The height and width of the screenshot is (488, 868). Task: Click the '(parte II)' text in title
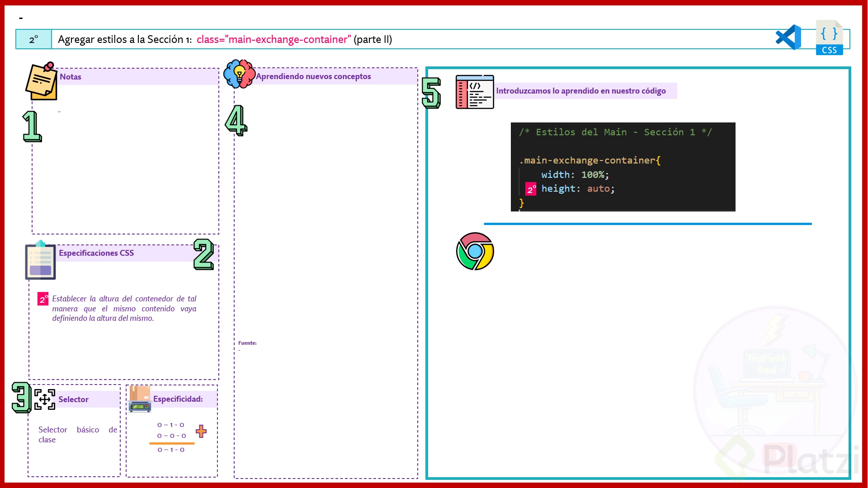(373, 39)
